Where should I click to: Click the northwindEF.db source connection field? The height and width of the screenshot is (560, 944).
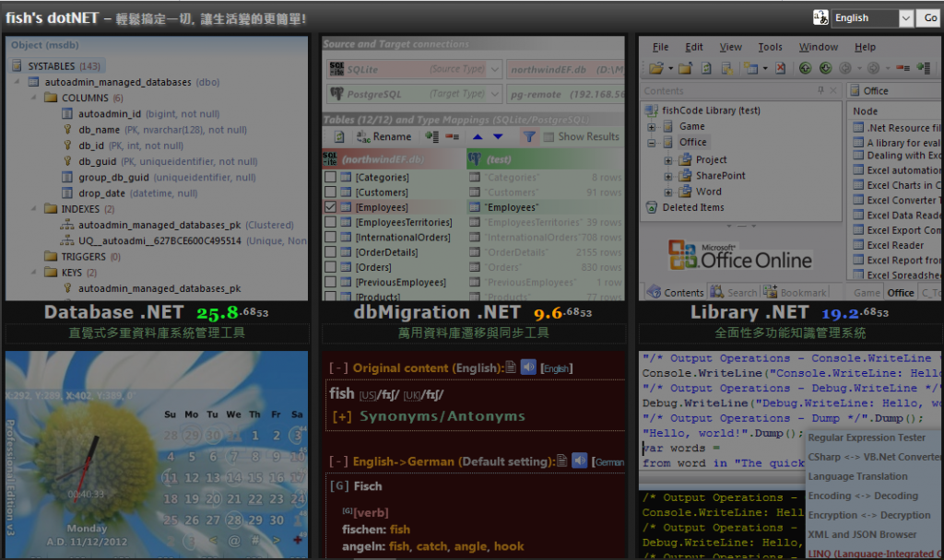(565, 69)
